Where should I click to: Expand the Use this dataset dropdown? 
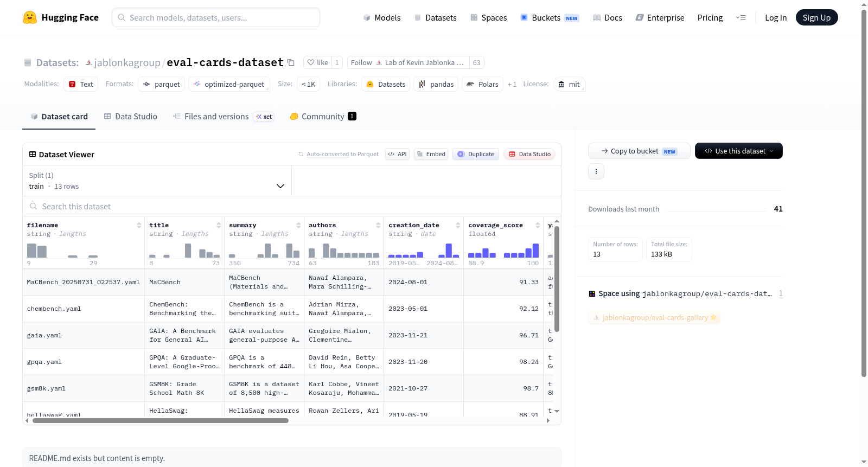pyautogui.click(x=739, y=151)
